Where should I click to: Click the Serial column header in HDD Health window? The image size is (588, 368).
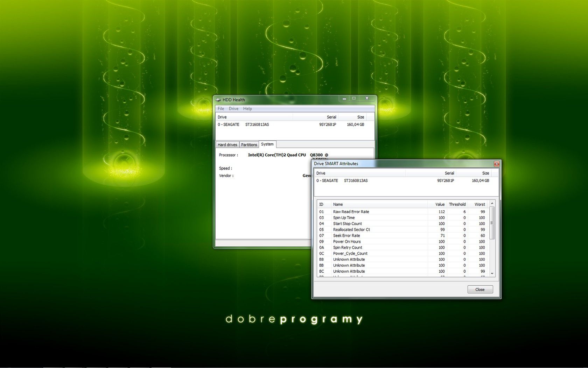click(x=315, y=117)
